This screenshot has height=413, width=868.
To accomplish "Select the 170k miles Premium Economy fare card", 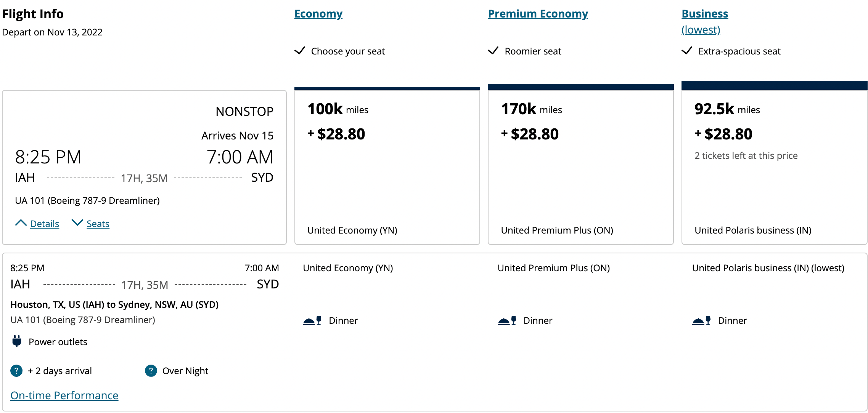I will pos(580,164).
